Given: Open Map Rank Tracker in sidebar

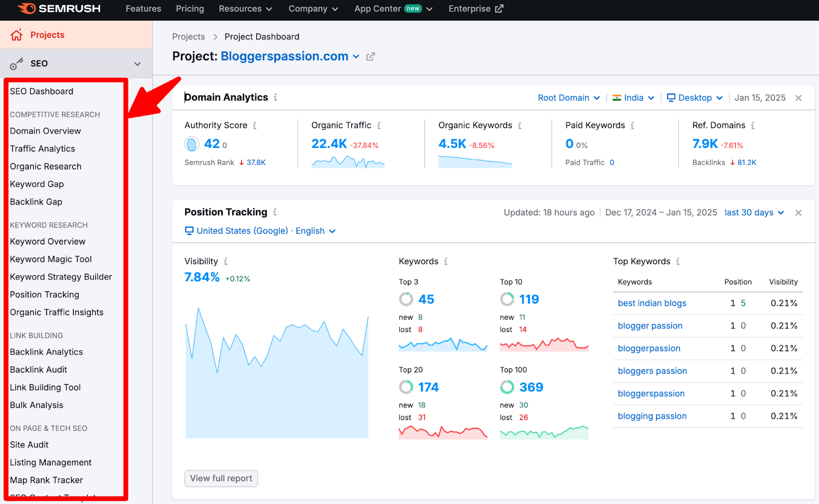Looking at the screenshot, I should point(46,480).
